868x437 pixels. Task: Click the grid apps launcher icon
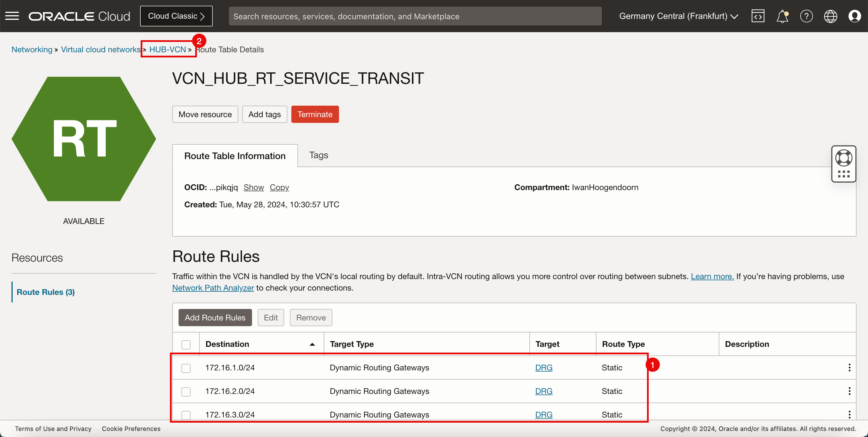(x=843, y=175)
